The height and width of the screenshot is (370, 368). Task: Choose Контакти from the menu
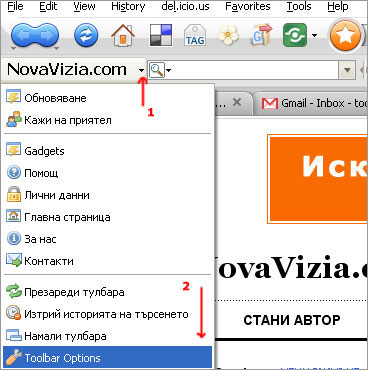click(107, 261)
